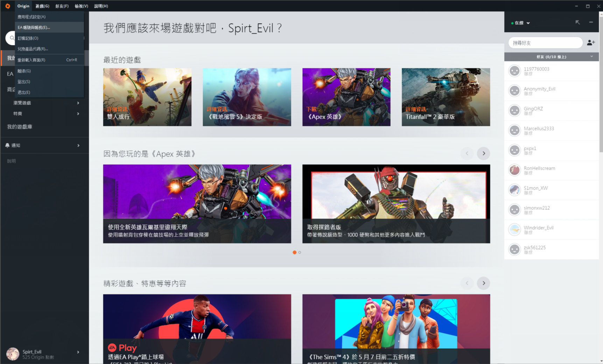The width and height of the screenshot is (603, 364).
Task: Expand the 通知 notifications flyout
Action: (x=78, y=145)
